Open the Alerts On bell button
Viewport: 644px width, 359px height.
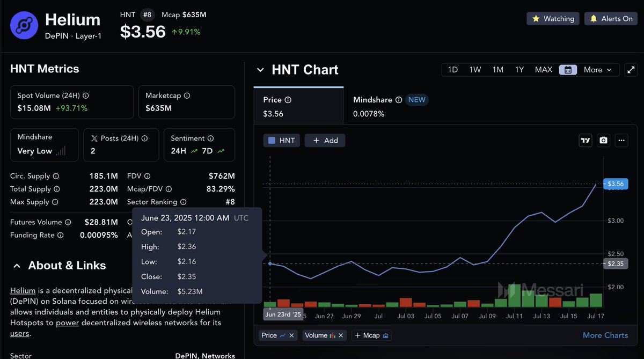611,19
